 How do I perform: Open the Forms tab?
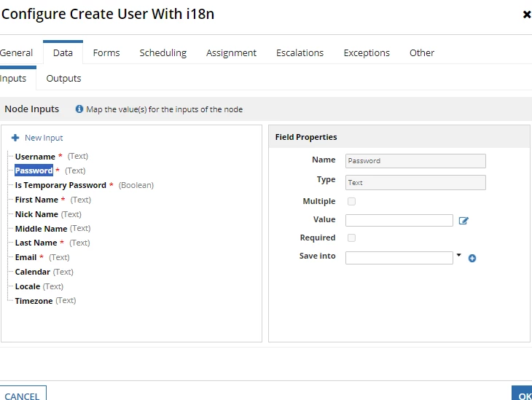[x=106, y=53]
